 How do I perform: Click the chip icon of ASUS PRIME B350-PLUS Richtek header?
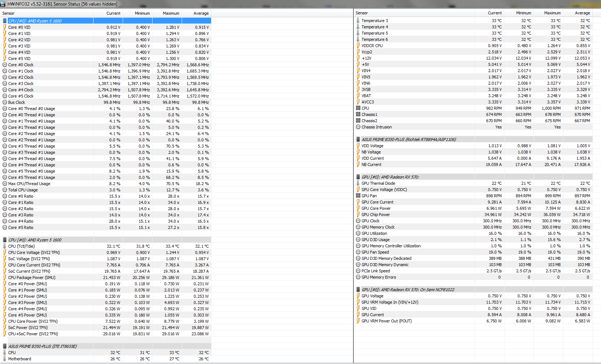point(358,139)
